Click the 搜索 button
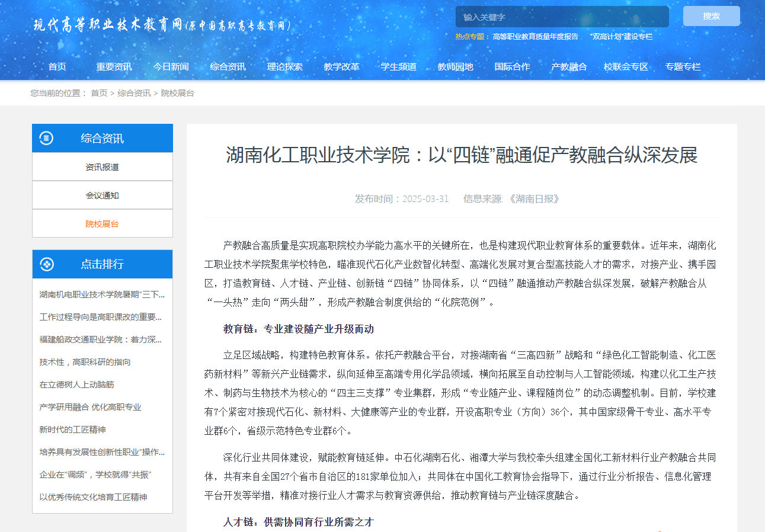Image resolution: width=765 pixels, height=532 pixels. coord(711,16)
